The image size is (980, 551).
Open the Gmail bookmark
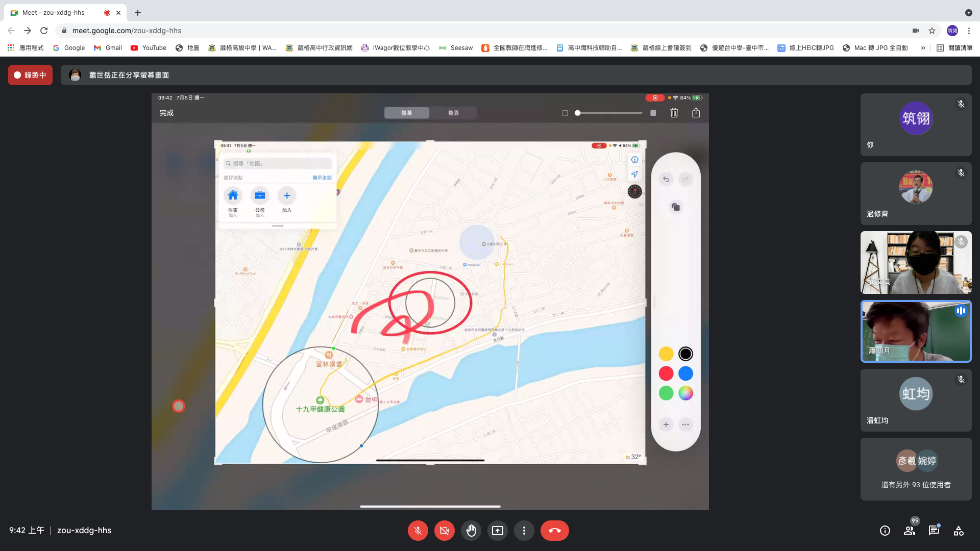108,48
